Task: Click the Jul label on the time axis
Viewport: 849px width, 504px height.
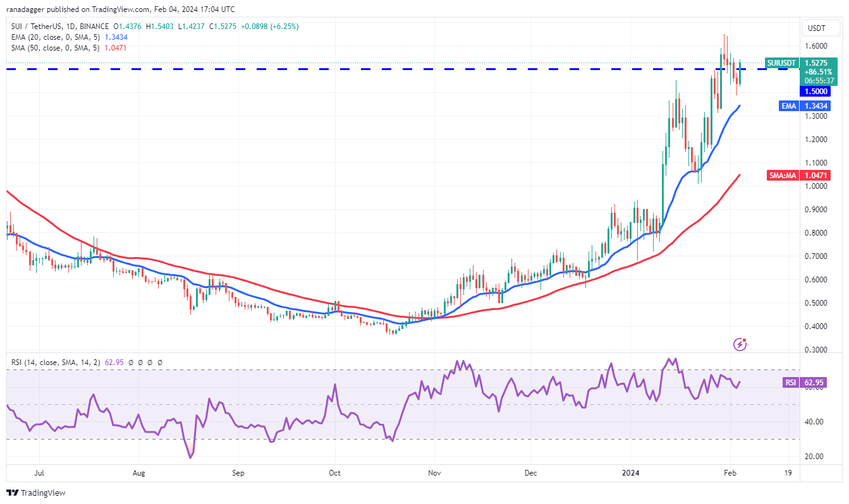Action: coord(39,472)
